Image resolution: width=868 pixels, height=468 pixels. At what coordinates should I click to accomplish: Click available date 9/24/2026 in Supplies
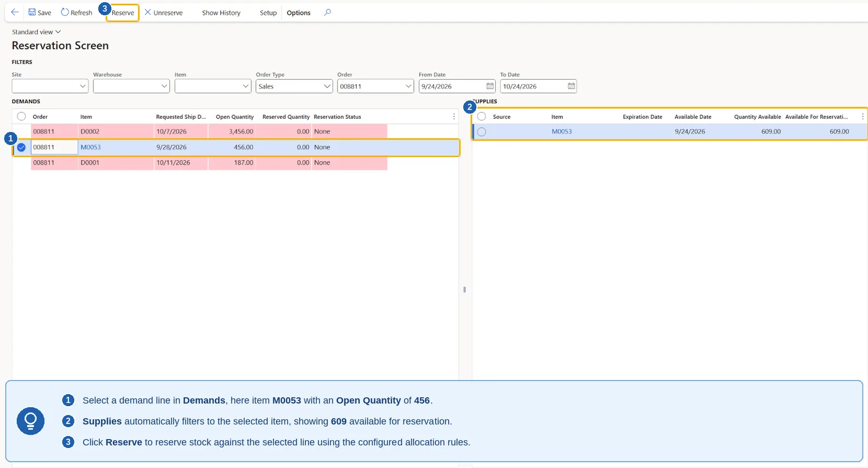pyautogui.click(x=690, y=131)
